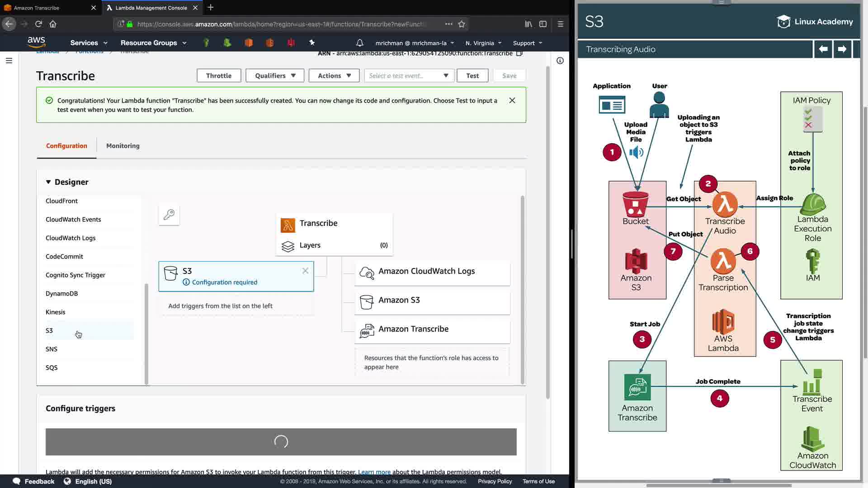The width and height of the screenshot is (868, 488).
Task: Open the left hamburger navigation menu
Action: pyautogui.click(x=9, y=61)
